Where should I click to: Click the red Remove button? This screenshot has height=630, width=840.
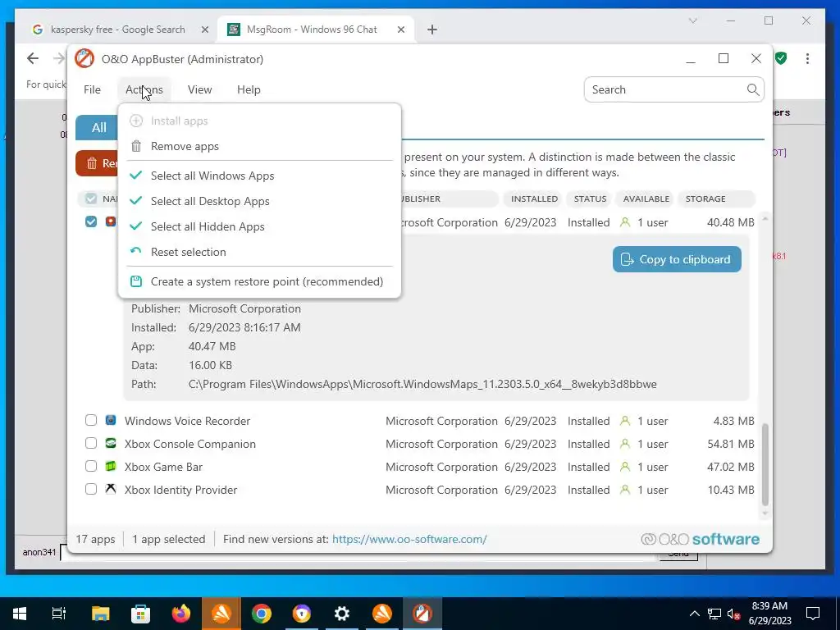(x=97, y=163)
